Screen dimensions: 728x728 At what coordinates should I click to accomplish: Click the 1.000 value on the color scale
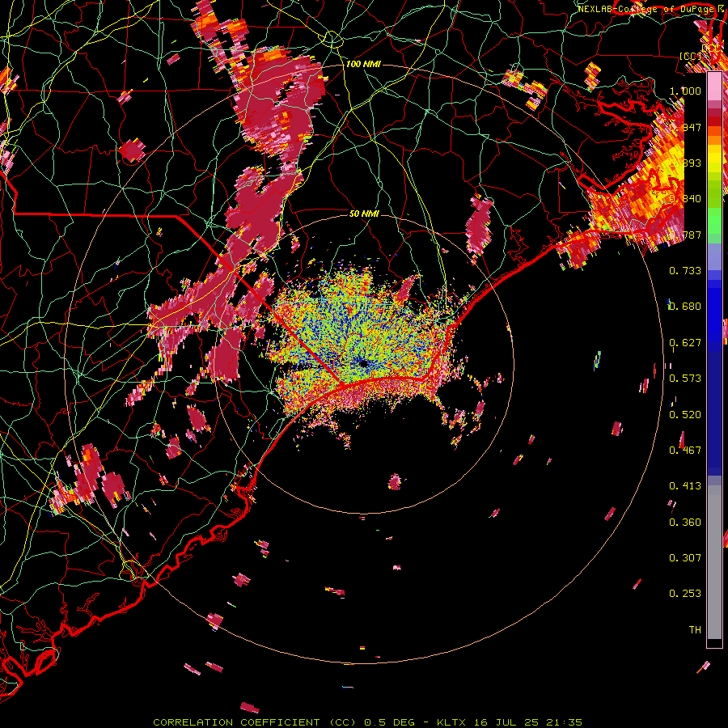[x=685, y=91]
